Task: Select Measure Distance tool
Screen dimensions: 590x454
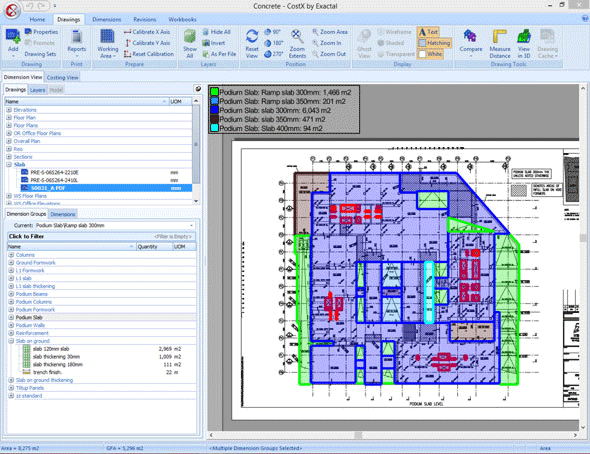Action: pos(500,44)
